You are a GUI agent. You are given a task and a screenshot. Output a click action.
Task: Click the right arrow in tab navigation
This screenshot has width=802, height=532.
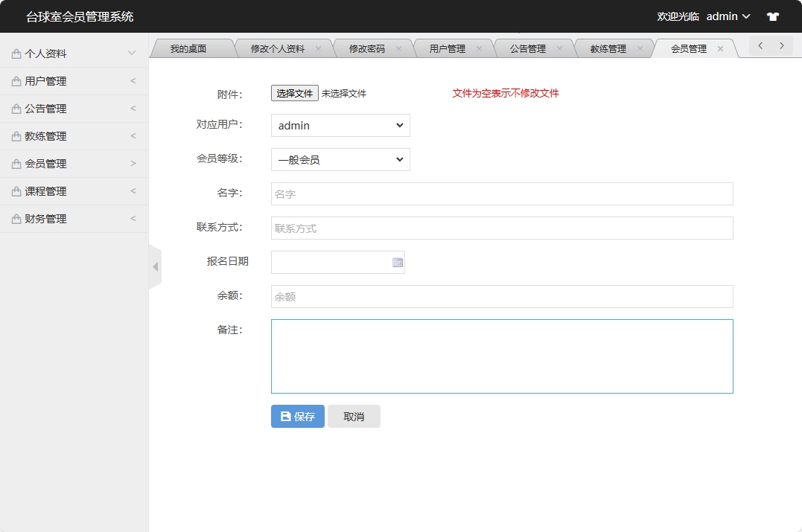point(780,45)
